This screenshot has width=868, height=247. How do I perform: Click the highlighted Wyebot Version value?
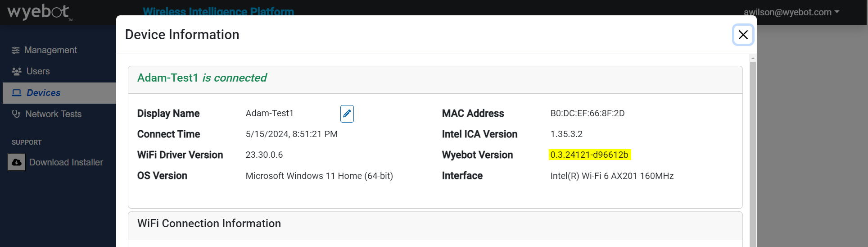coord(589,155)
